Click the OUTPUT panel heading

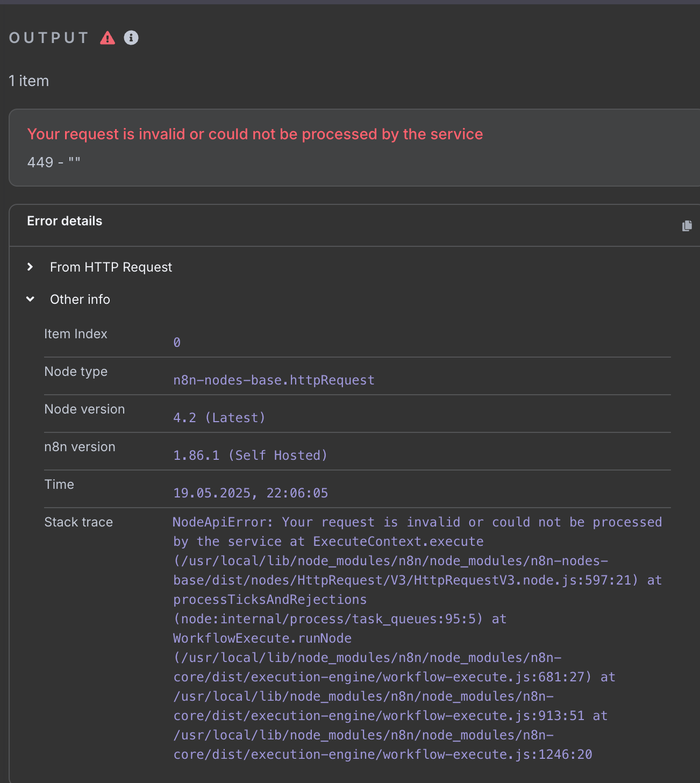(49, 38)
